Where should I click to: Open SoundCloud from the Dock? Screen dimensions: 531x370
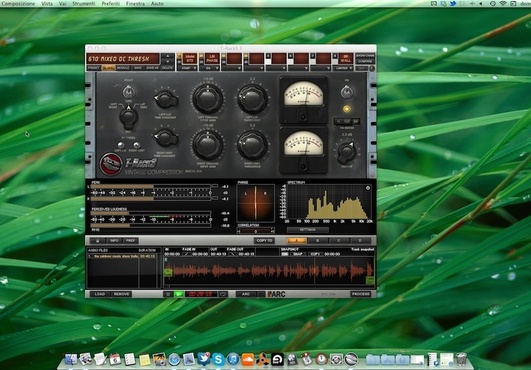pos(248,360)
